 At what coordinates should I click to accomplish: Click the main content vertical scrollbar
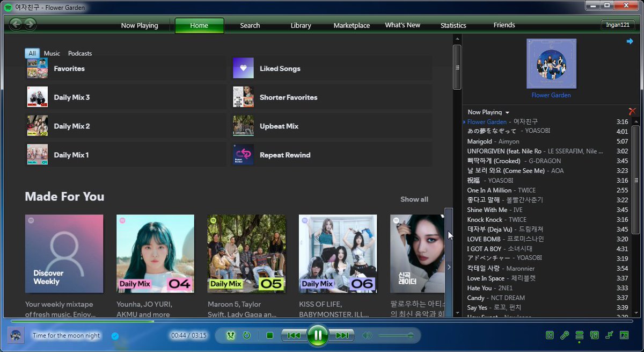457,67
